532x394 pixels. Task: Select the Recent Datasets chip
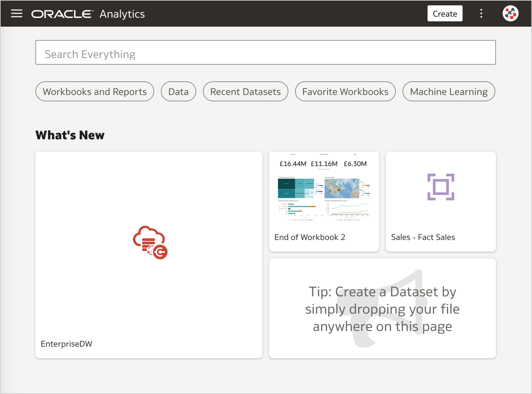pos(246,91)
